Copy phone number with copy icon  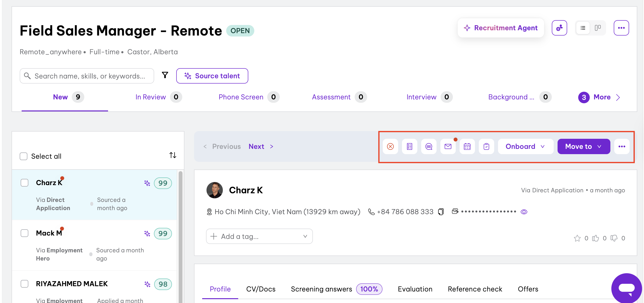441,212
